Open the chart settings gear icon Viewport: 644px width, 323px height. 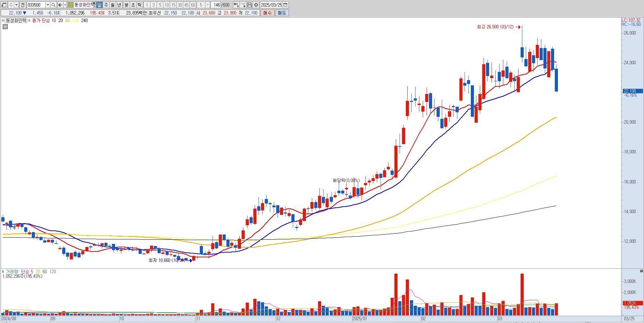(x=256, y=5)
